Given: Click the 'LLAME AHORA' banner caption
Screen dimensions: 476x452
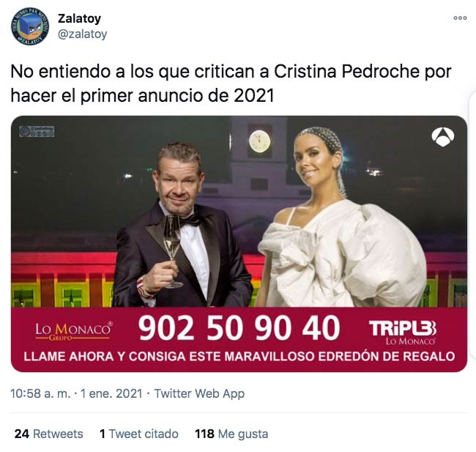Looking at the screenshot, I should (x=239, y=356).
